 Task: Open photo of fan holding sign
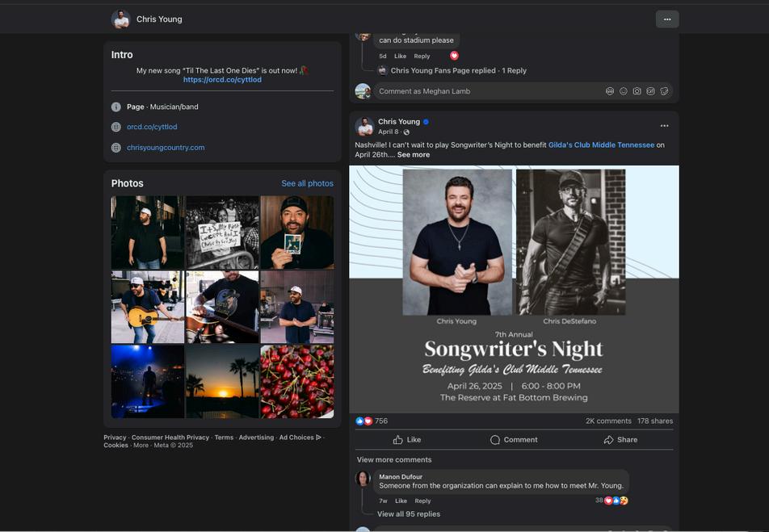click(x=222, y=232)
